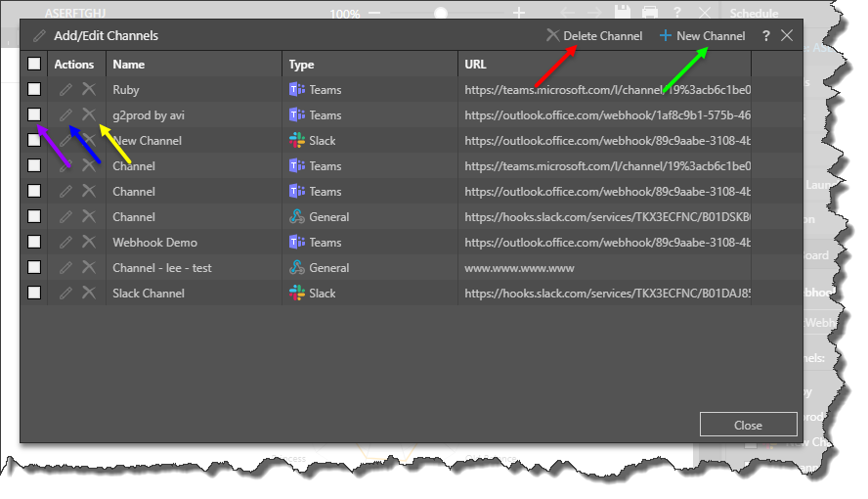
Task: Tick the checkbox for the New Channel row
Action: click(x=34, y=140)
